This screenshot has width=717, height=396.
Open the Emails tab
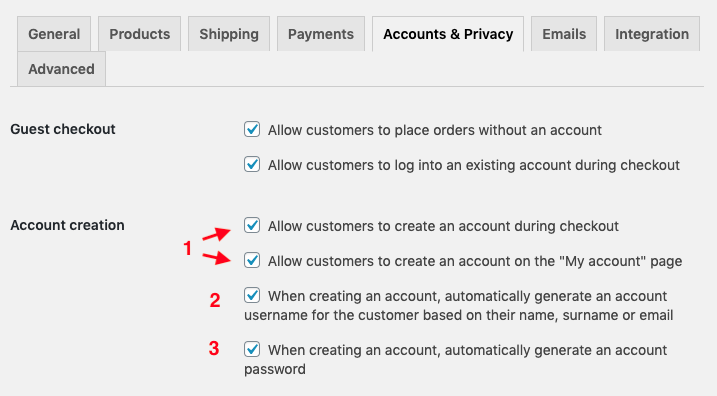[564, 34]
